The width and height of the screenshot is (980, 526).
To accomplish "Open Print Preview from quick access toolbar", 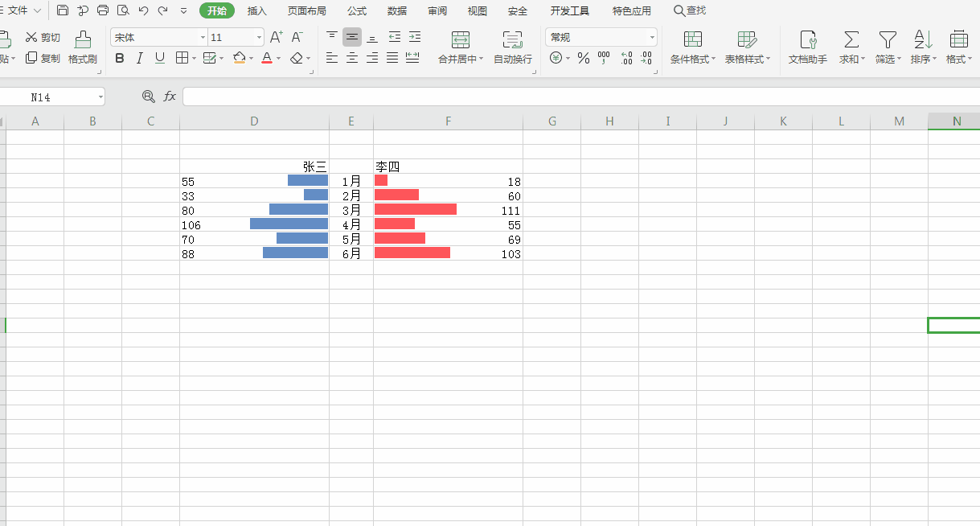I will coord(123,10).
